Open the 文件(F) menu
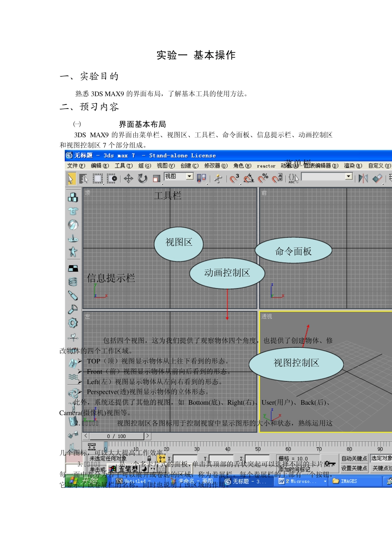The width and height of the screenshot is (392, 555). [x=76, y=166]
